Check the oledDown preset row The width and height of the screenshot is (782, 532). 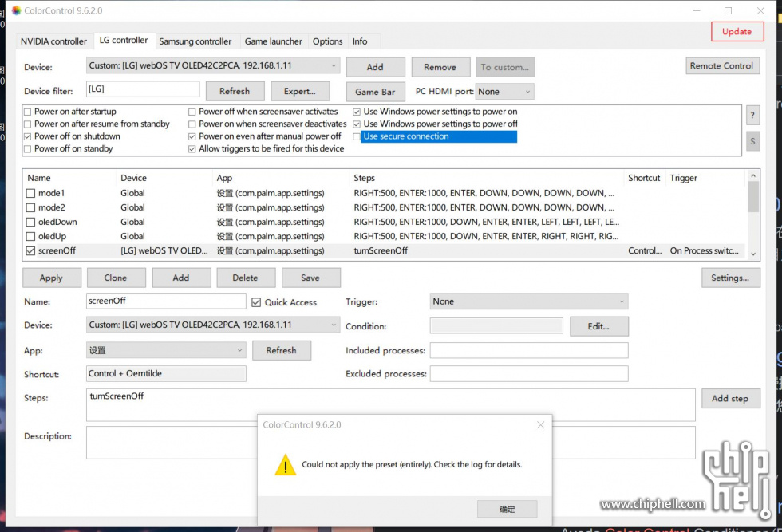coord(30,222)
